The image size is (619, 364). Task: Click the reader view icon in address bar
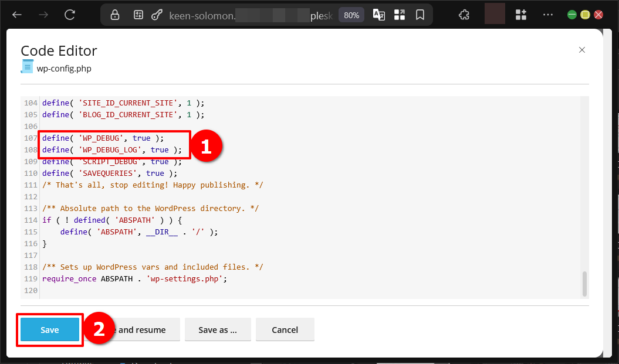(138, 15)
